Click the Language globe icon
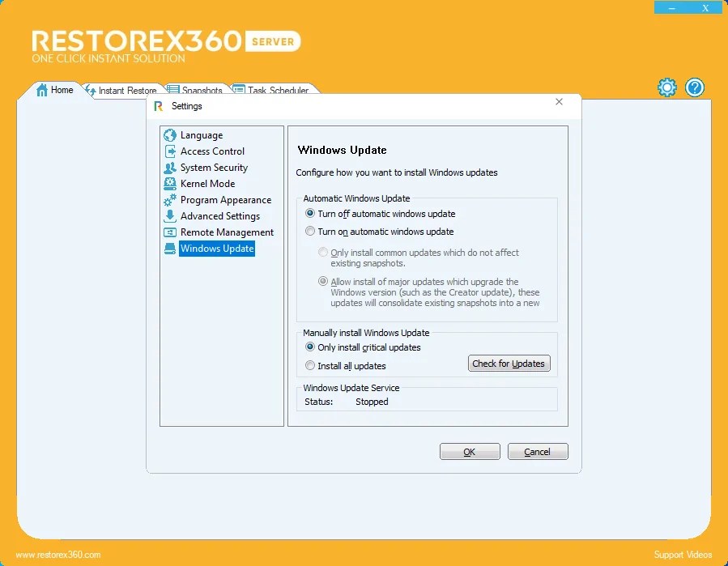Viewport: 728px width, 566px height. (x=170, y=135)
